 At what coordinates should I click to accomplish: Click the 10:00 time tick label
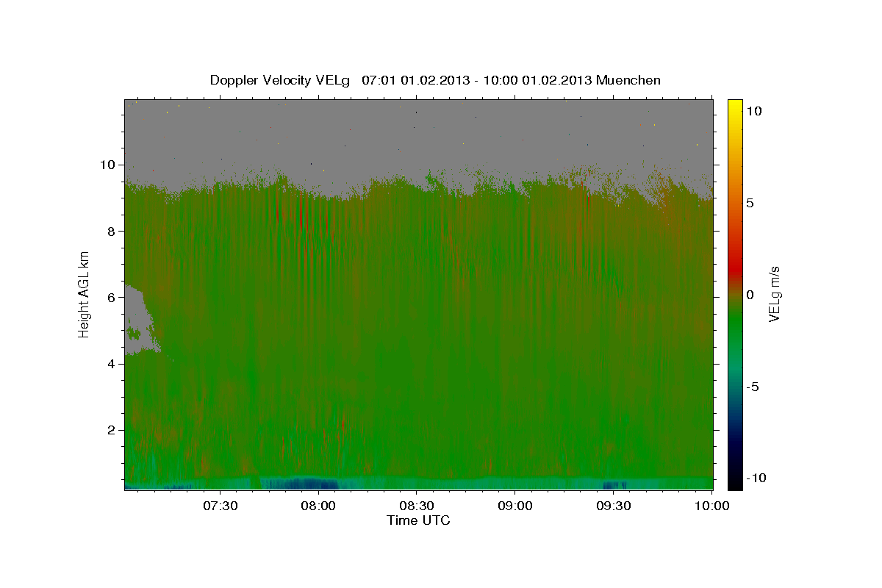tap(711, 506)
